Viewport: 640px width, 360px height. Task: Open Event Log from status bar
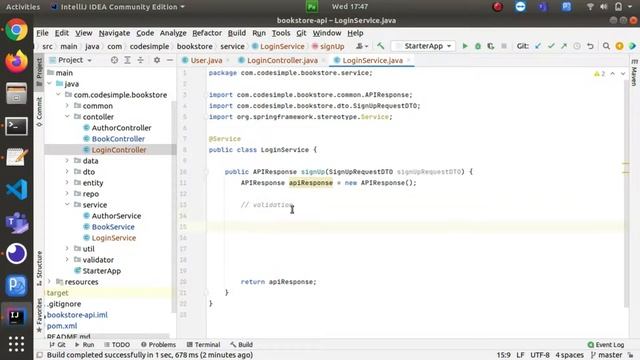tap(606, 344)
